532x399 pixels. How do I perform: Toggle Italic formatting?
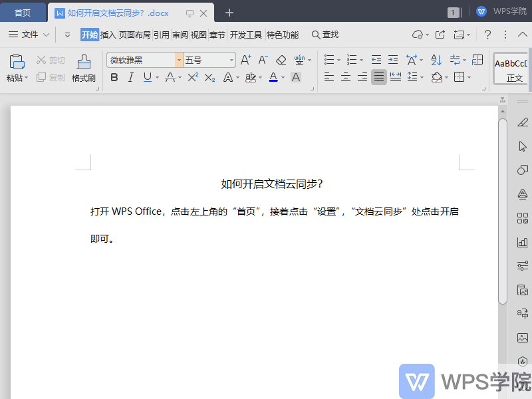click(131, 78)
